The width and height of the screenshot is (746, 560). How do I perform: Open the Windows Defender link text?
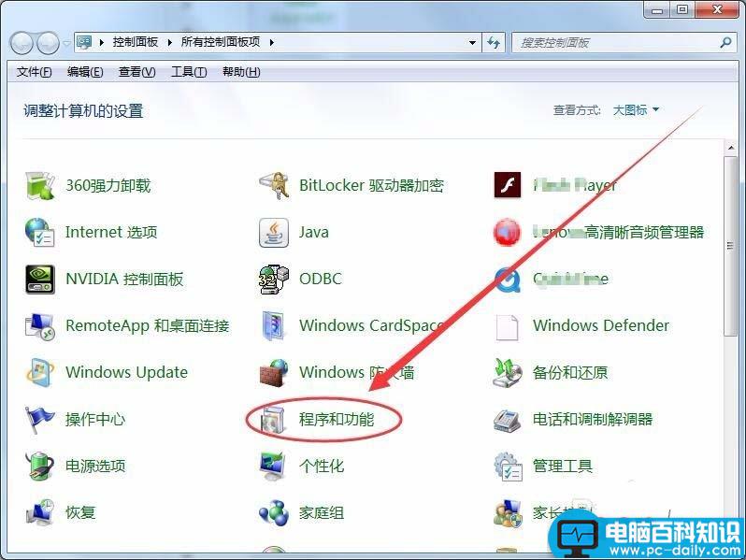coord(601,326)
